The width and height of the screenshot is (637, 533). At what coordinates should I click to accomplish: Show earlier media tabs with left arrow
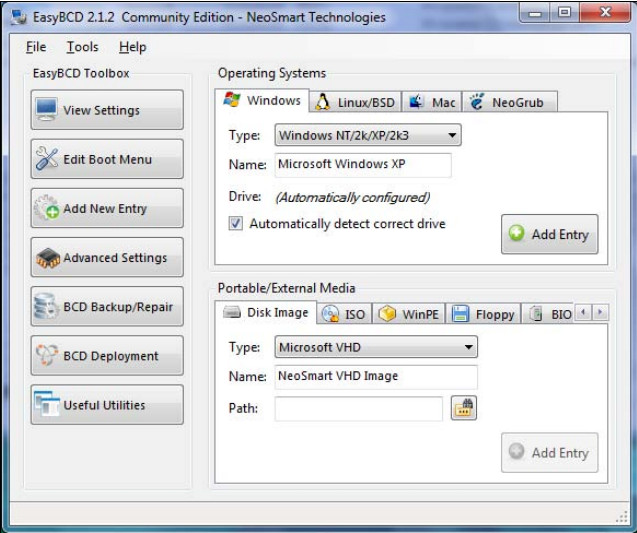pos(583,312)
